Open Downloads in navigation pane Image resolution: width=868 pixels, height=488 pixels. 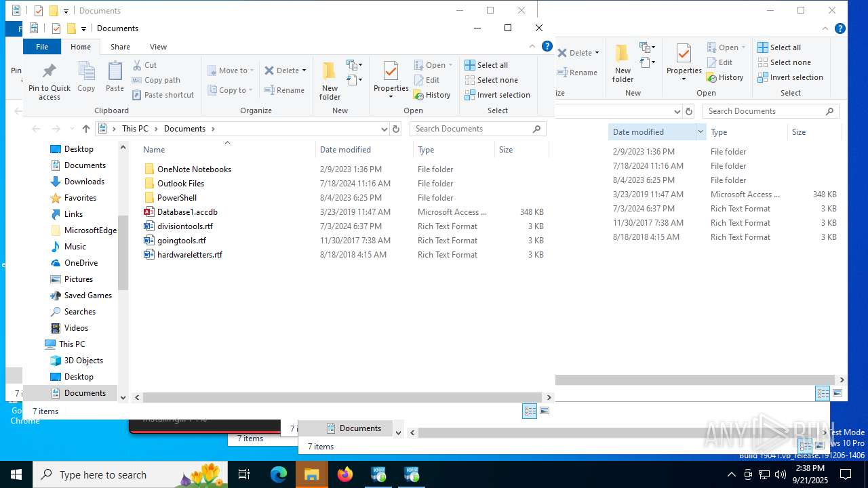pos(84,182)
